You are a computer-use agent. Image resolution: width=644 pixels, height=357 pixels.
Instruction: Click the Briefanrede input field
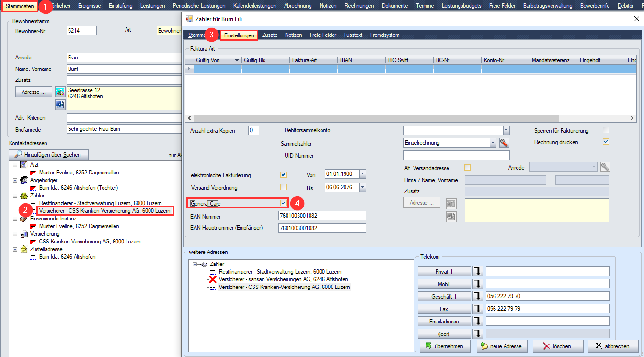124,129
